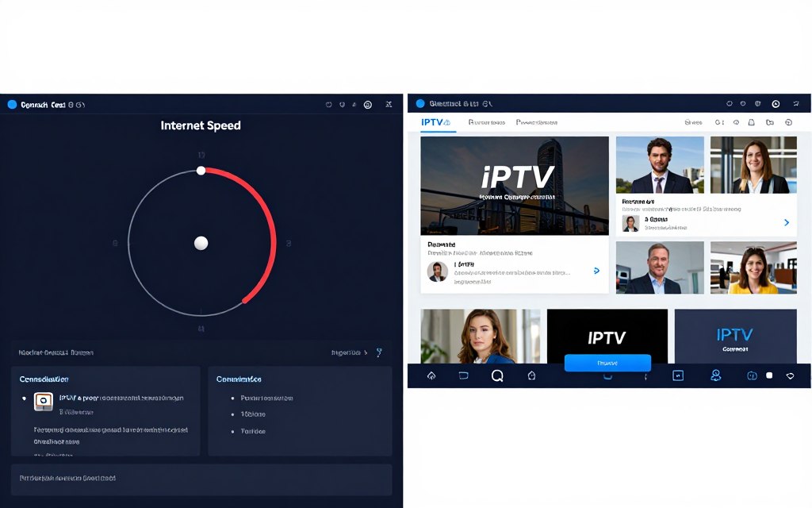Open the third tab in the IPTV window

[537, 122]
